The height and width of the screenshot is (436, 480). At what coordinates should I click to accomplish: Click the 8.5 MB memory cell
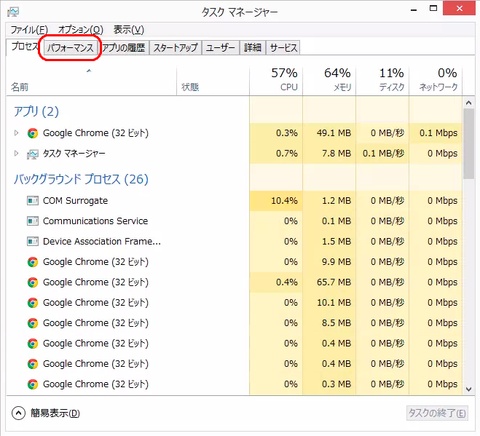click(329, 323)
